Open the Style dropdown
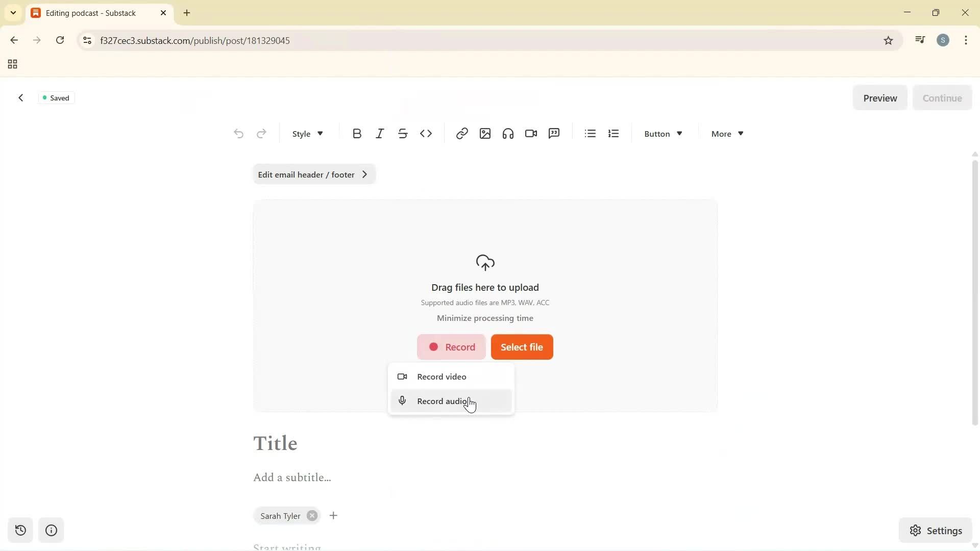This screenshot has width=980, height=551. click(306, 133)
